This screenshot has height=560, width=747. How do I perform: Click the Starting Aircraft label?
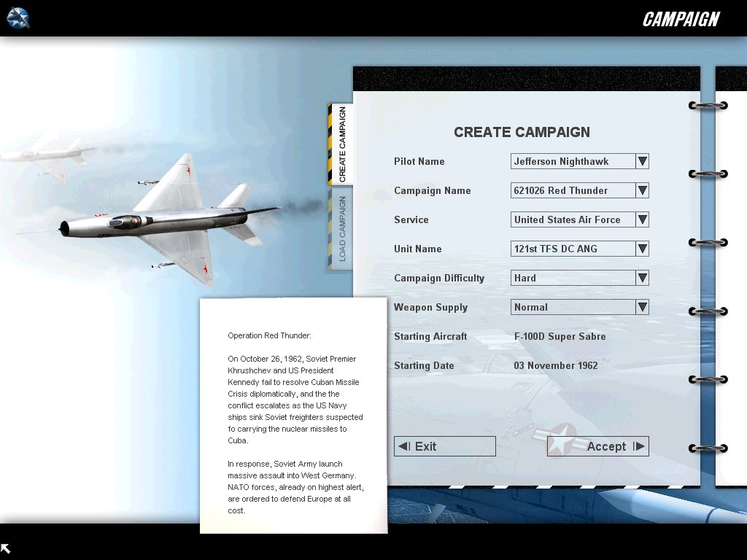[x=430, y=336]
